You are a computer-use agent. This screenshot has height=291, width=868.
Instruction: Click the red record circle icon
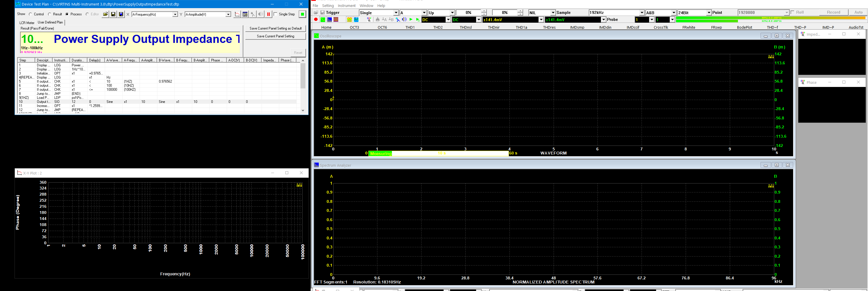pyautogui.click(x=316, y=19)
